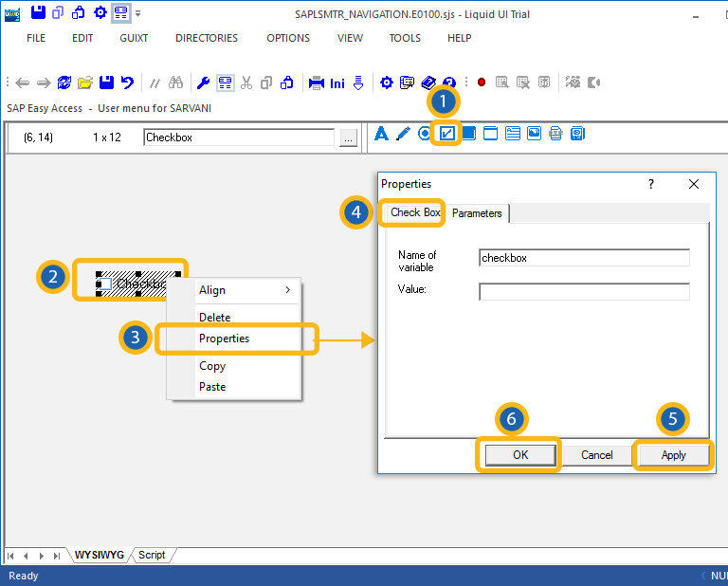
Task: Open the GUIXT menu
Action: pyautogui.click(x=134, y=38)
